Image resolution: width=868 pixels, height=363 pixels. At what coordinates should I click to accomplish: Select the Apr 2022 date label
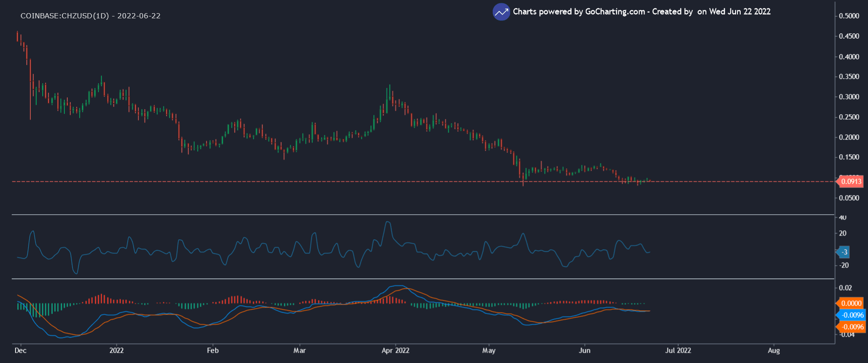(395, 350)
